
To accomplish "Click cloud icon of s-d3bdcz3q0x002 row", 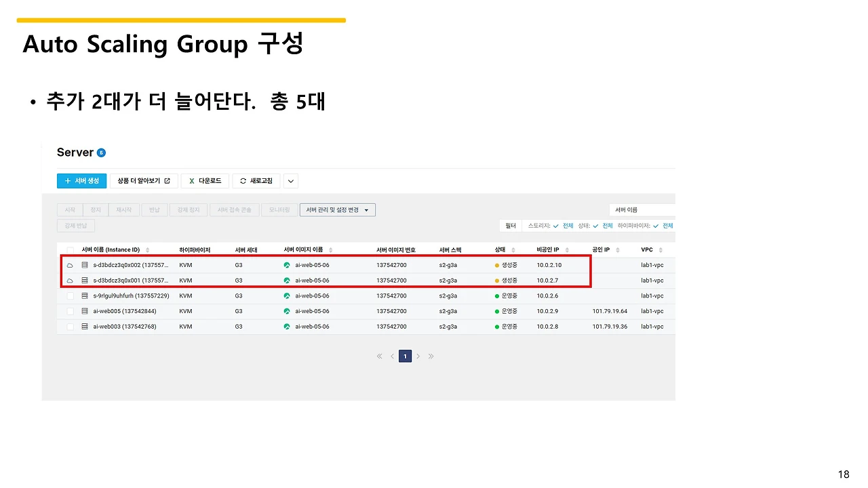I will pos(70,265).
